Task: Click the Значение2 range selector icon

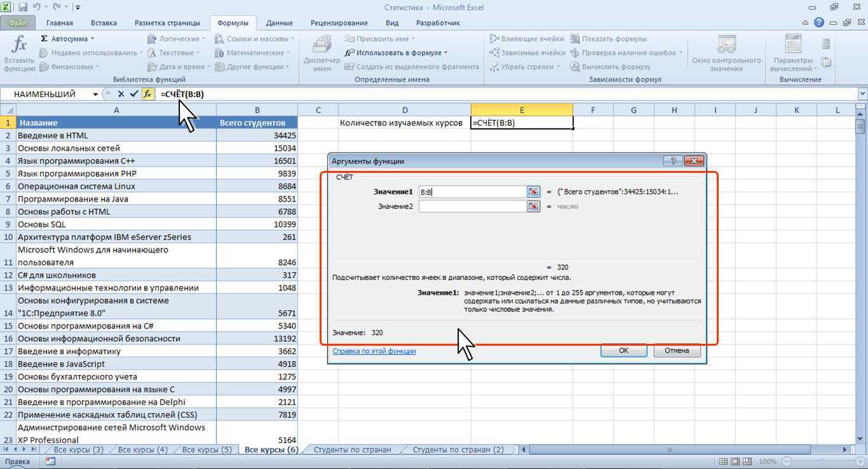Action: (533, 206)
